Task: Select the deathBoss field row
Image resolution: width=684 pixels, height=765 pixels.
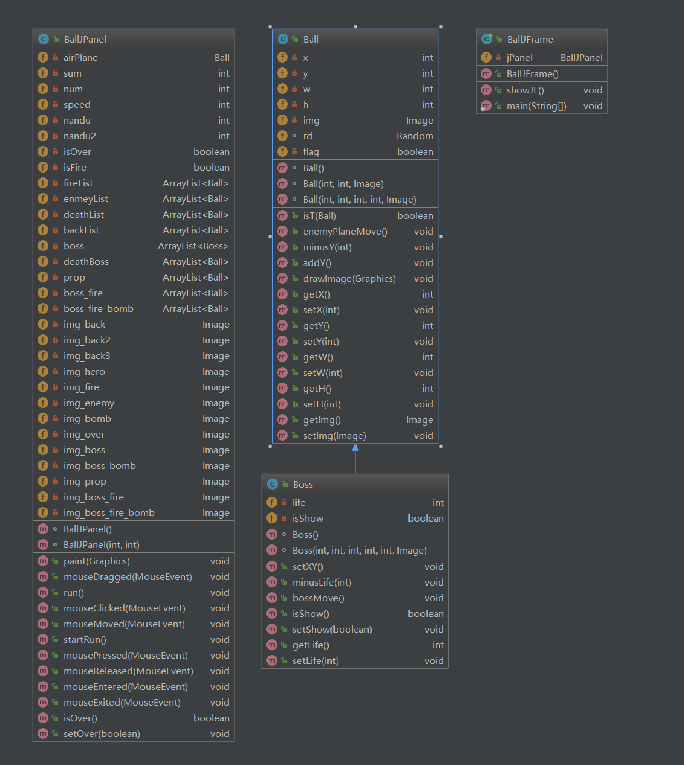Action: pos(133,262)
